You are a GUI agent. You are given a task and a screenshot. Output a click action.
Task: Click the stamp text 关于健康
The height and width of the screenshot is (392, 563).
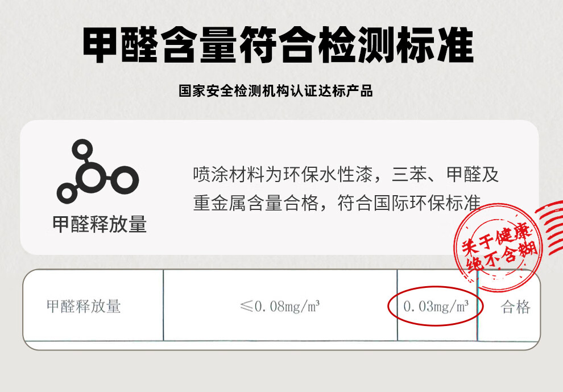pyautogui.click(x=496, y=240)
